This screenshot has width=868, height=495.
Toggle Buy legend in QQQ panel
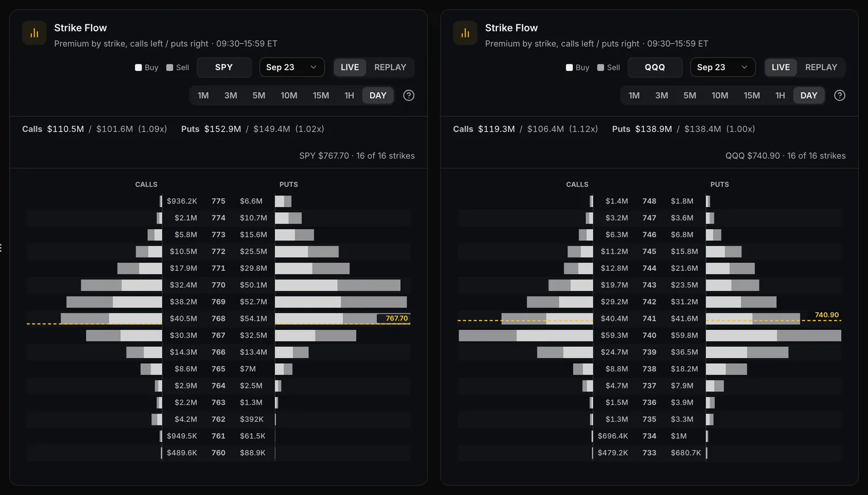pos(577,67)
